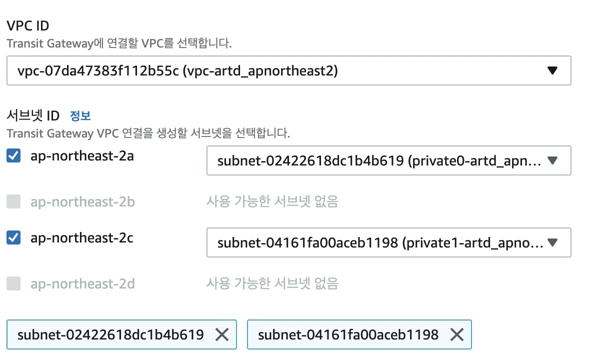599x364 pixels.
Task: Click the ap-northeast-2c zone label
Action: 82,238
